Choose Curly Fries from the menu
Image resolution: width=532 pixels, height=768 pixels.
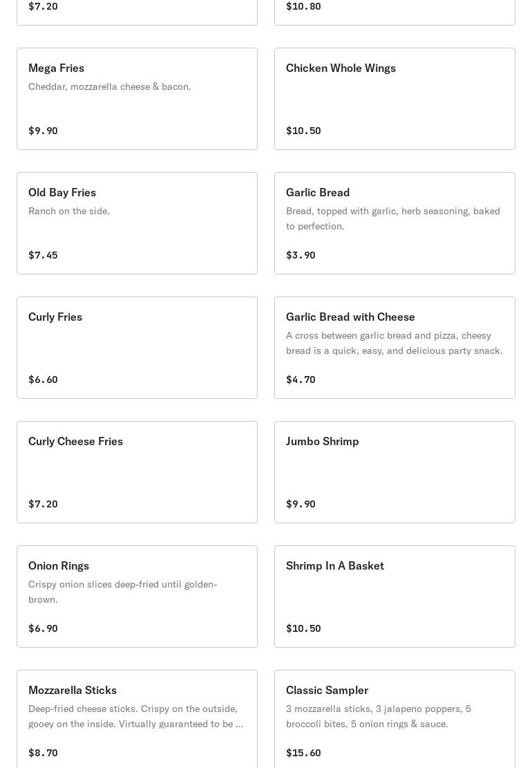click(137, 348)
